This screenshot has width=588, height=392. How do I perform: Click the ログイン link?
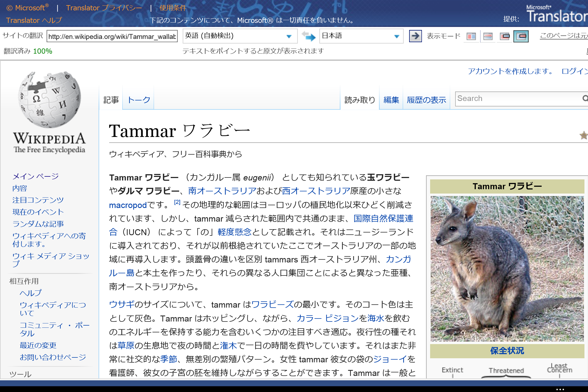pyautogui.click(x=574, y=72)
